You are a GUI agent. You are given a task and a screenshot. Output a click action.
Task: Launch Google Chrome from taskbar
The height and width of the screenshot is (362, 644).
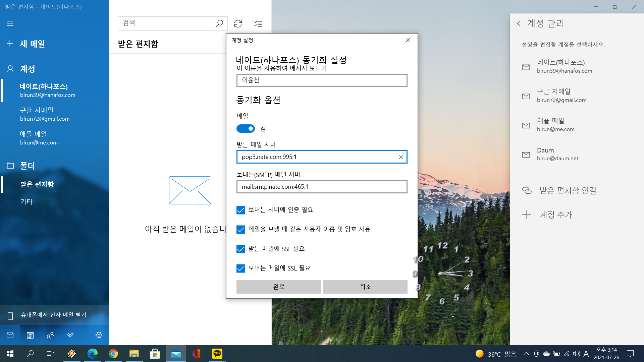113,354
